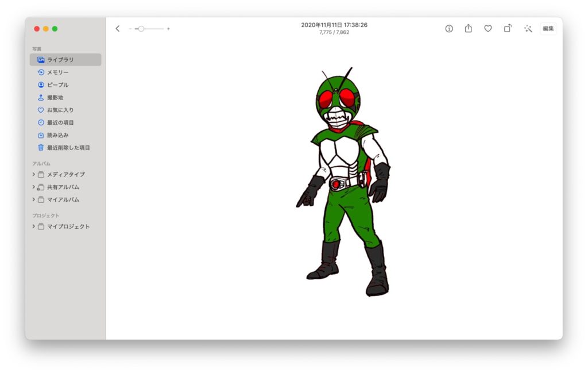Select ライブラリ in the sidebar
This screenshot has height=373, width=588.
(x=65, y=60)
